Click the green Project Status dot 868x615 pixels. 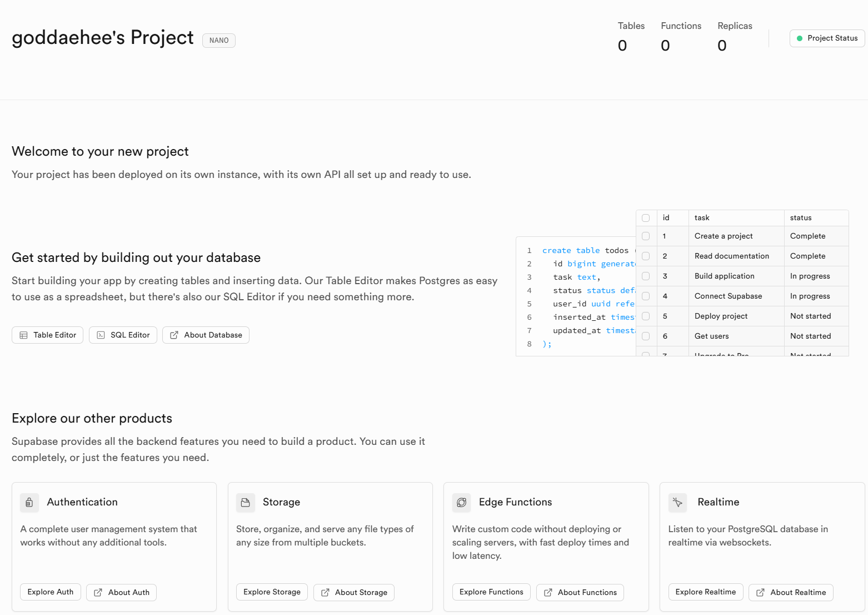click(800, 38)
